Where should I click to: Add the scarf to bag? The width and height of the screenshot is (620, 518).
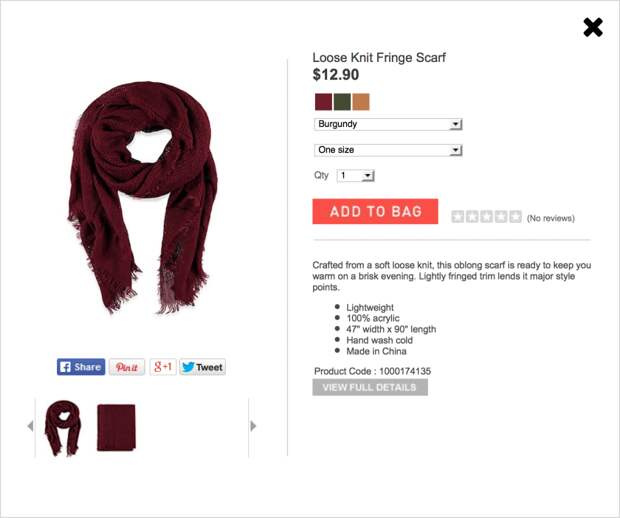pos(375,212)
